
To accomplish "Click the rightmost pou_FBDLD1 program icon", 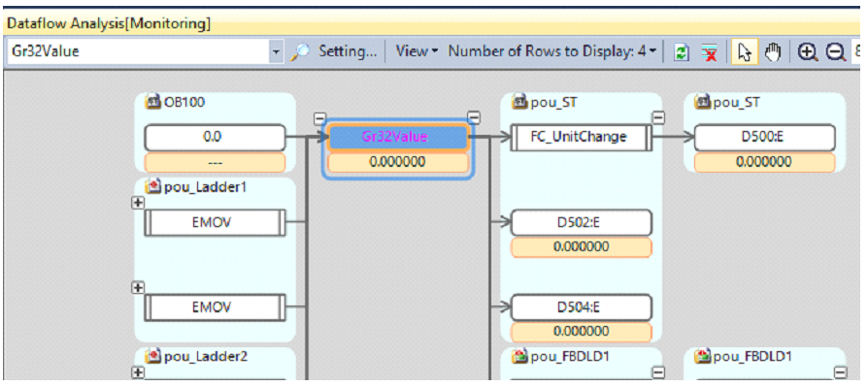I will click(x=703, y=357).
